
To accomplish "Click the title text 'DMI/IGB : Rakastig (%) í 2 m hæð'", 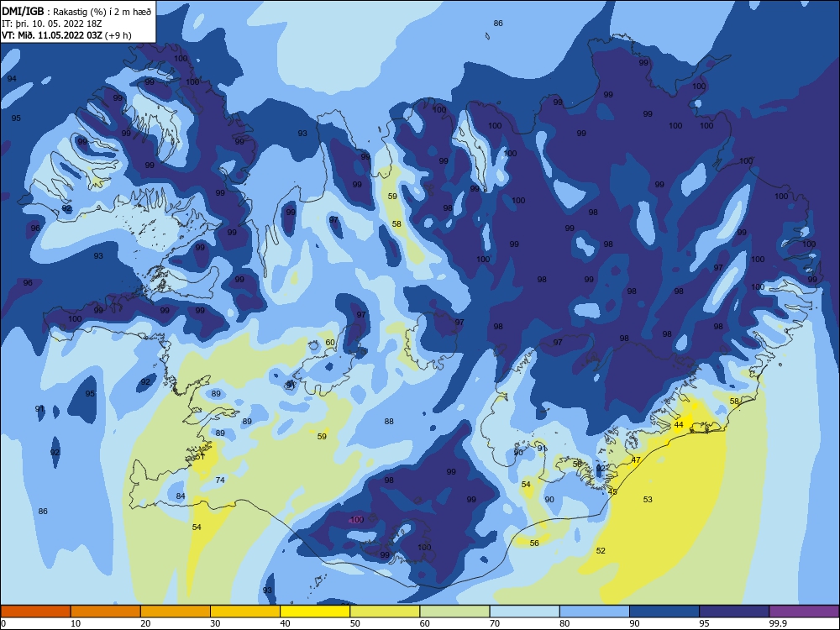I will click(76, 11).
